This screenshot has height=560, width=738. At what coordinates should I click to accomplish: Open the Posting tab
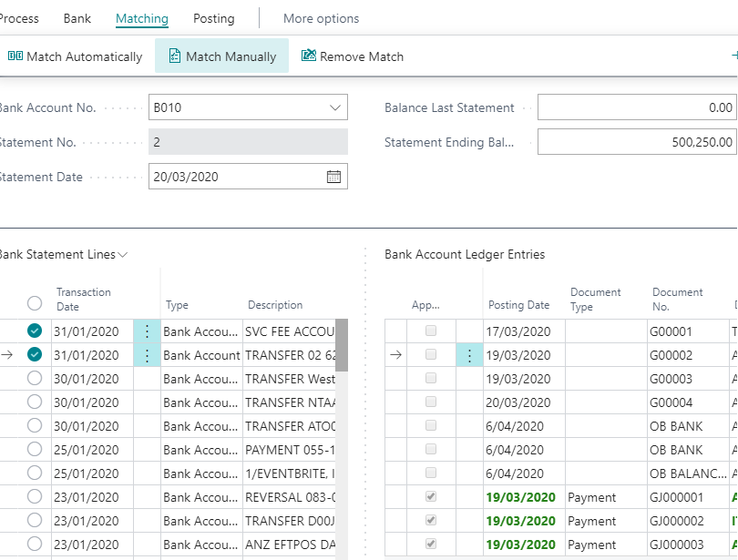point(213,18)
